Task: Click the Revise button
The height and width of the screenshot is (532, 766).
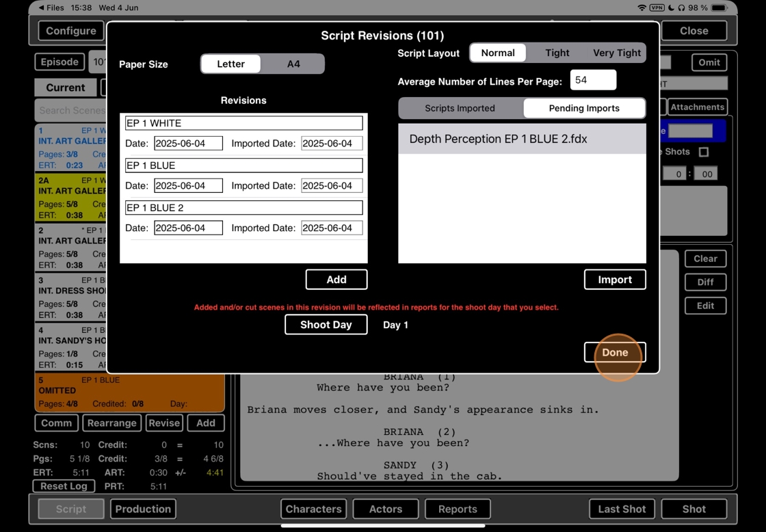Action: tap(164, 423)
